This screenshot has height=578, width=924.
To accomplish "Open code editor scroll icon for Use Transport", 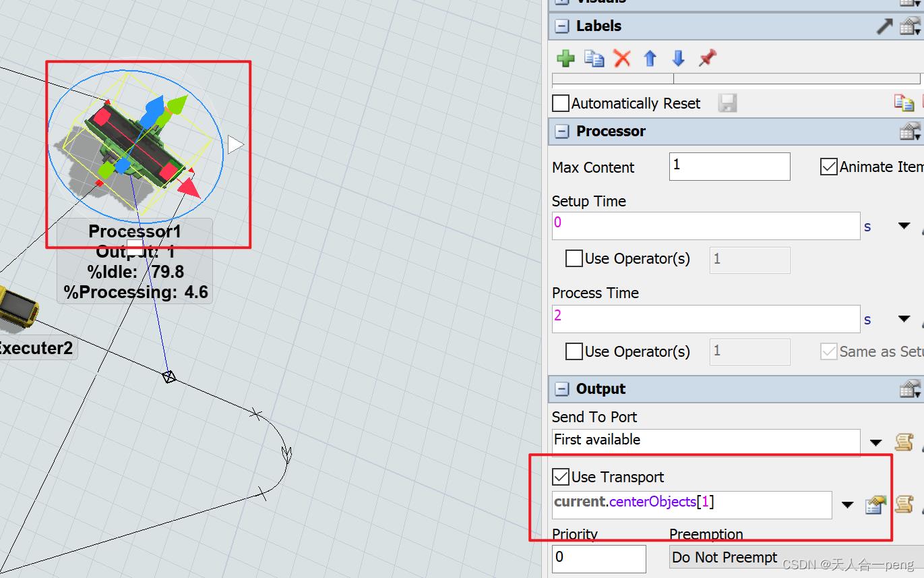I will (904, 504).
